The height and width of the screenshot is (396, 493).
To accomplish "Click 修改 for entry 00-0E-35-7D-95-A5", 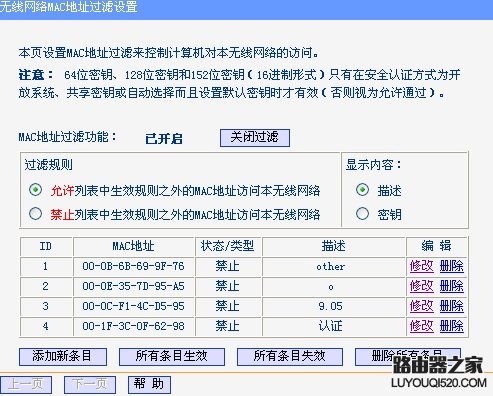I will 422,286.
